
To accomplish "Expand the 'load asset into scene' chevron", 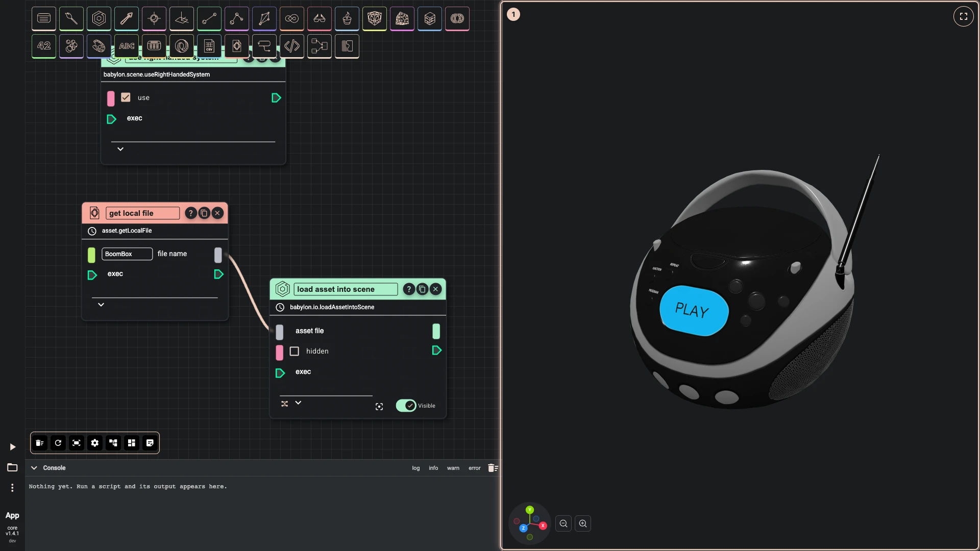I will click(298, 403).
